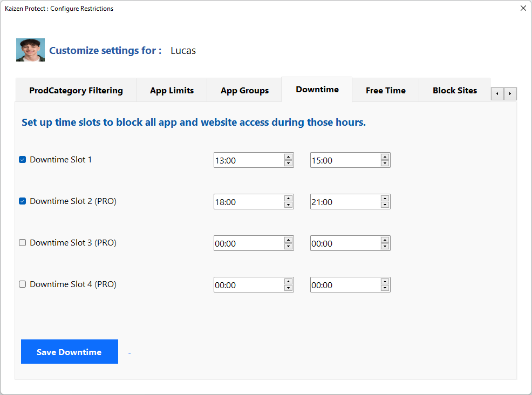Enable Downtime Slot 3 (PRO)
The image size is (532, 395).
click(x=23, y=243)
